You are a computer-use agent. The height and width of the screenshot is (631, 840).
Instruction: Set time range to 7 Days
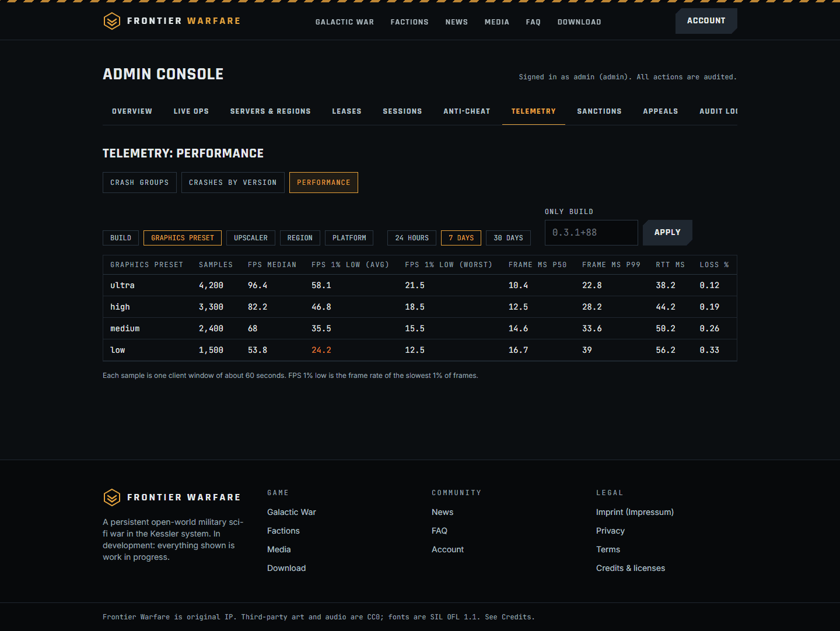[461, 238]
